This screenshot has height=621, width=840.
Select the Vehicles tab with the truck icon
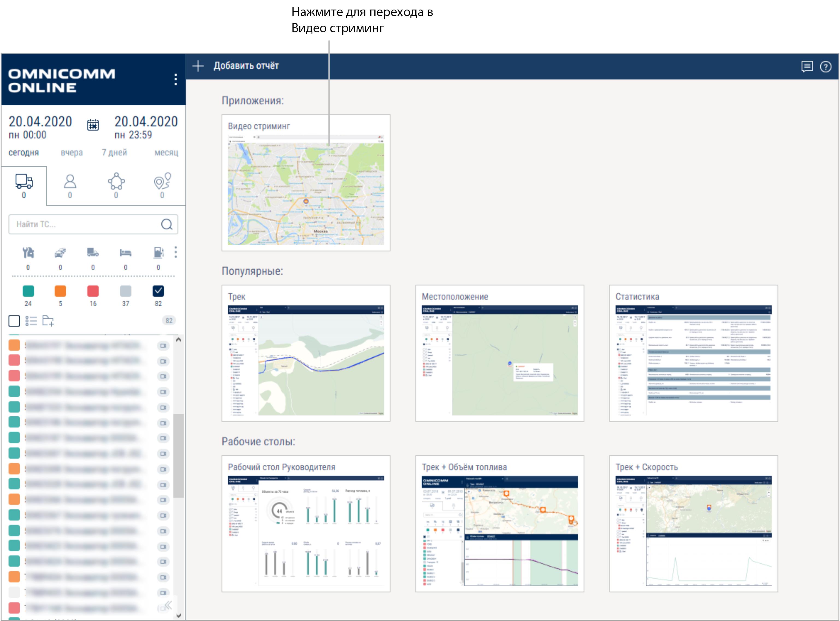click(x=24, y=186)
